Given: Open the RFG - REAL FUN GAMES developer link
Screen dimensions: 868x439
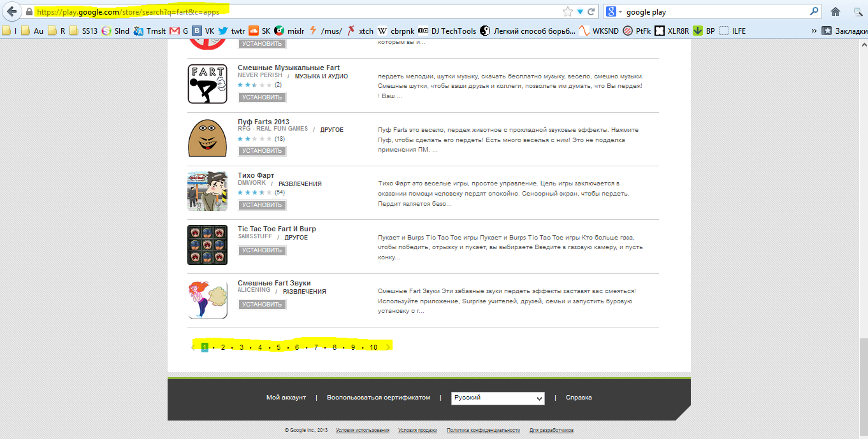Looking at the screenshot, I should (273, 129).
